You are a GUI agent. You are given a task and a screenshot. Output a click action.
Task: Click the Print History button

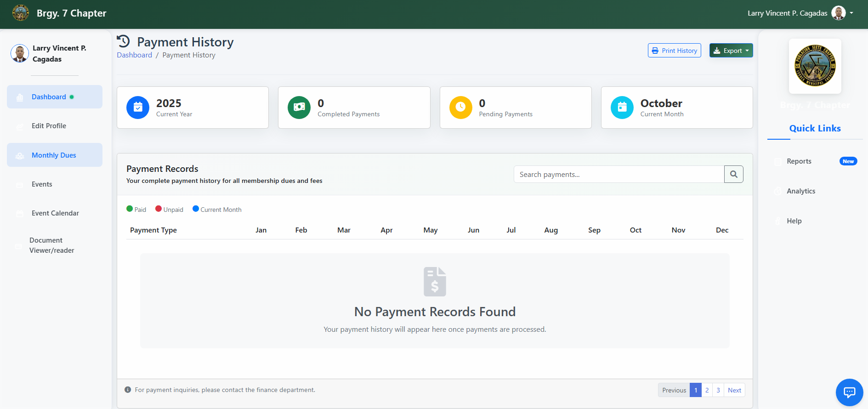tap(674, 51)
